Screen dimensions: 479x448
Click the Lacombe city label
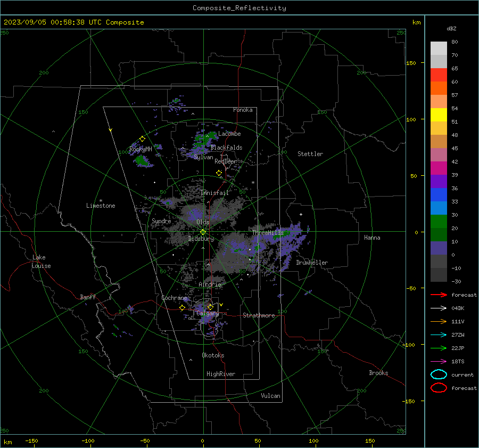[229, 134]
